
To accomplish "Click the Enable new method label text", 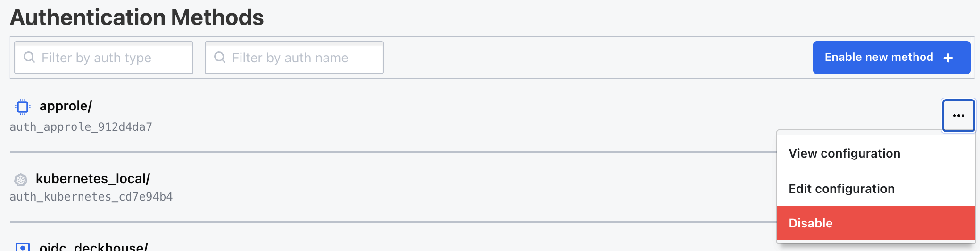I will click(x=879, y=57).
